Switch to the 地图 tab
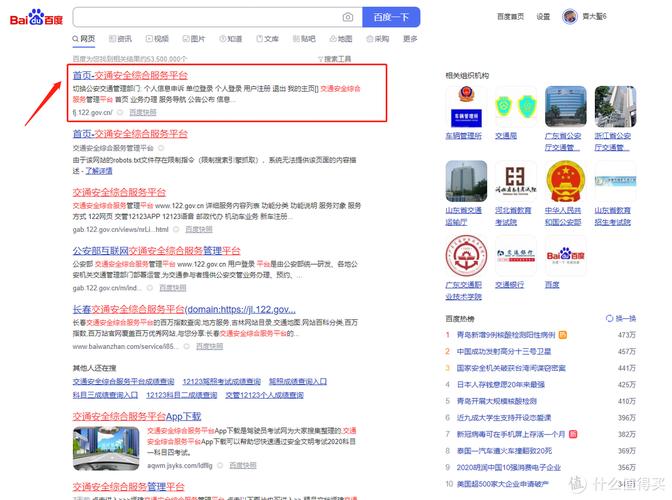672x500 pixels. (341, 39)
